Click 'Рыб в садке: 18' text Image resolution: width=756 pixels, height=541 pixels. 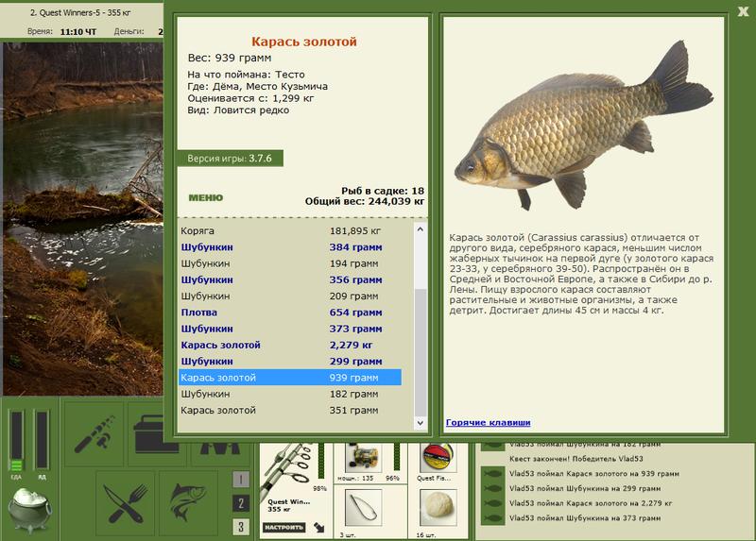click(x=383, y=191)
